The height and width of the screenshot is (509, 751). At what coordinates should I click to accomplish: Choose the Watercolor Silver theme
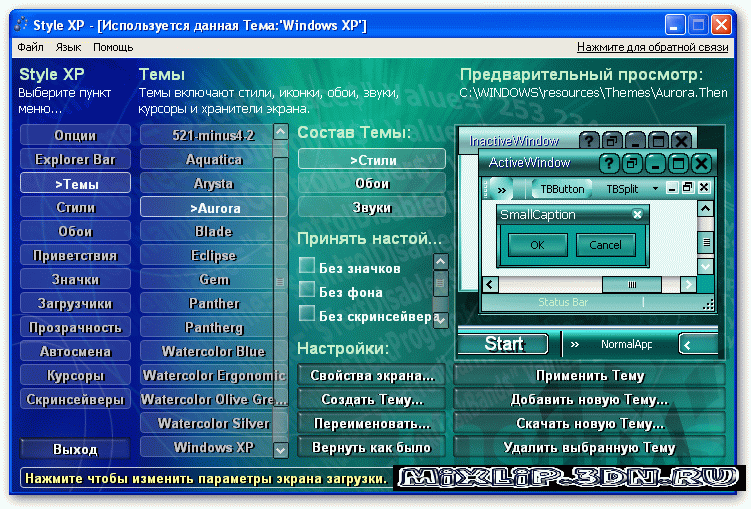[207, 422]
